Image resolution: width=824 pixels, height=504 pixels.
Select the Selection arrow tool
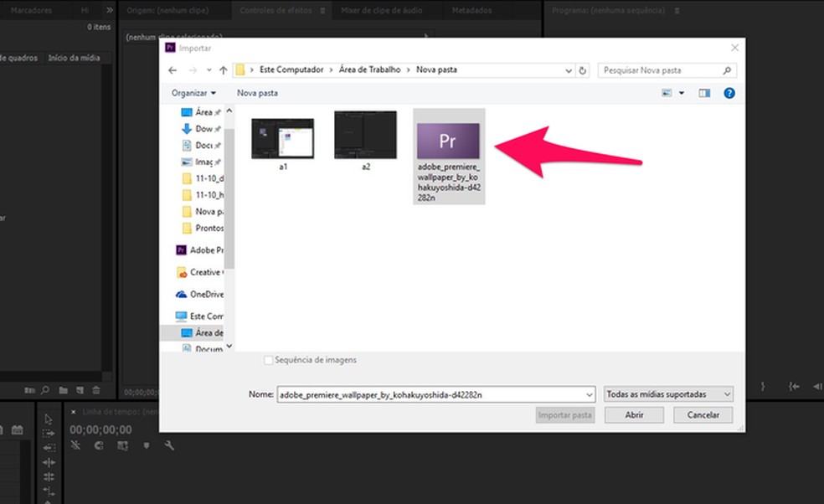pyautogui.click(x=49, y=419)
